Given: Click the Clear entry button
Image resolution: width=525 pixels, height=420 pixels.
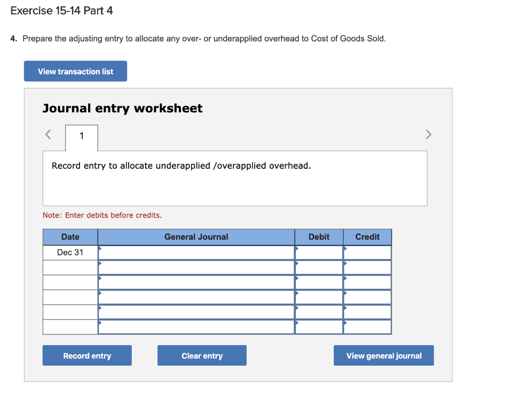Looking at the screenshot, I should (202, 355).
